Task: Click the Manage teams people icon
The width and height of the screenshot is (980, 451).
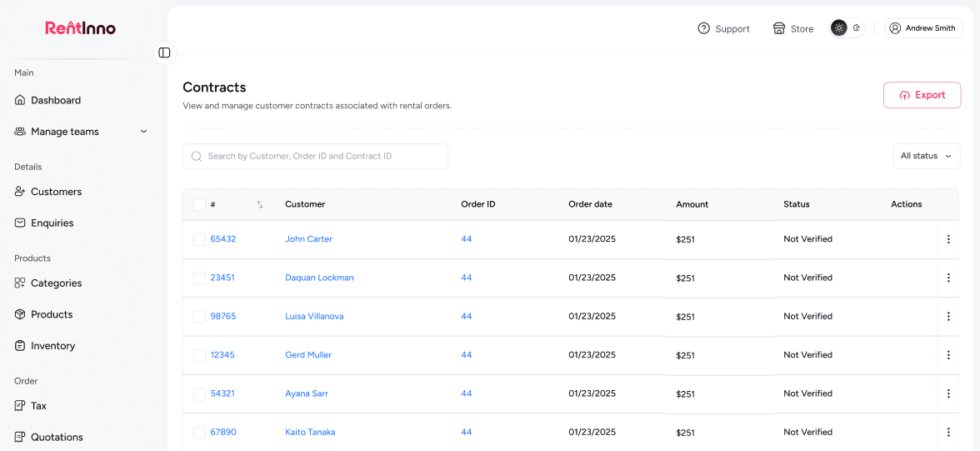Action: point(20,132)
